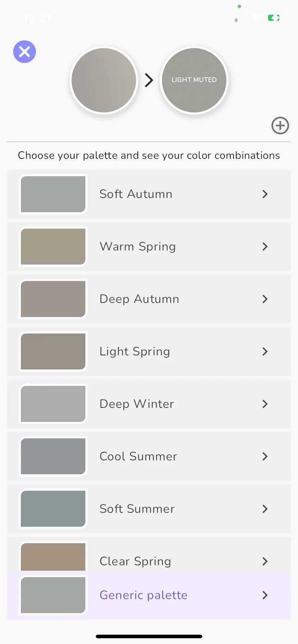Select the Soft Summer teal swatch

tap(53, 509)
